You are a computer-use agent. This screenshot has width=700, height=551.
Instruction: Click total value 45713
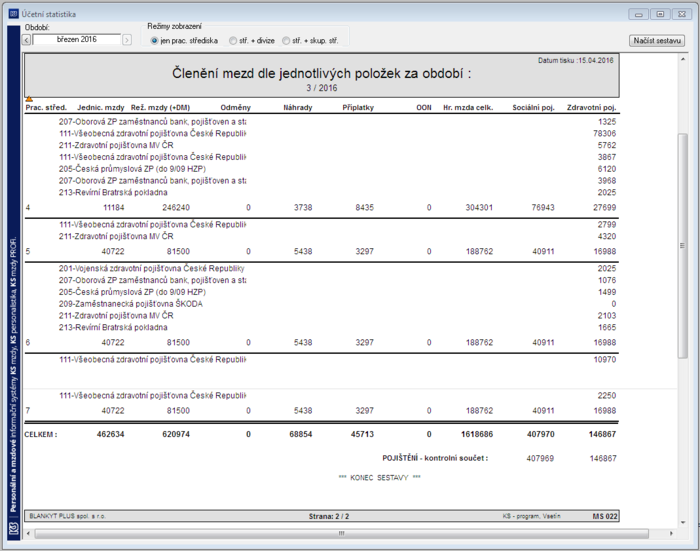pos(362,434)
